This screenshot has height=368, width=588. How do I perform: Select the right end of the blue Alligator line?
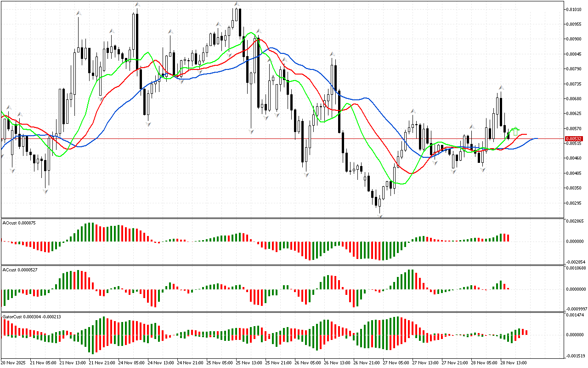[537, 138]
